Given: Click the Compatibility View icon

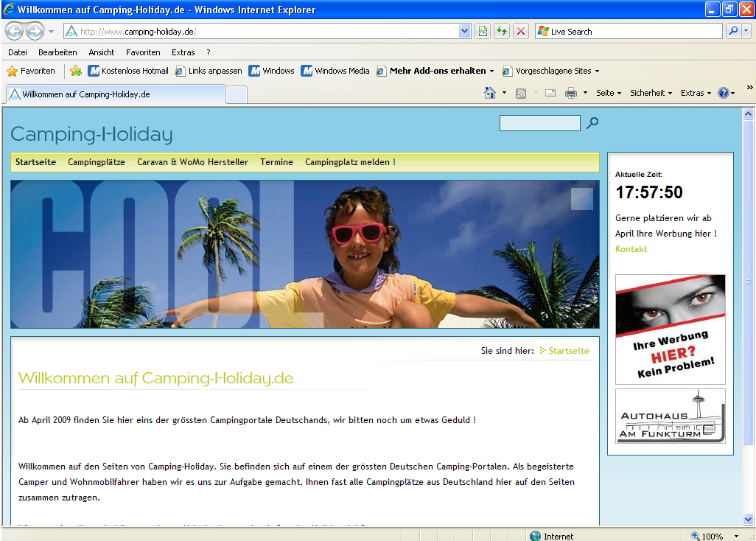Looking at the screenshot, I should click(483, 31).
